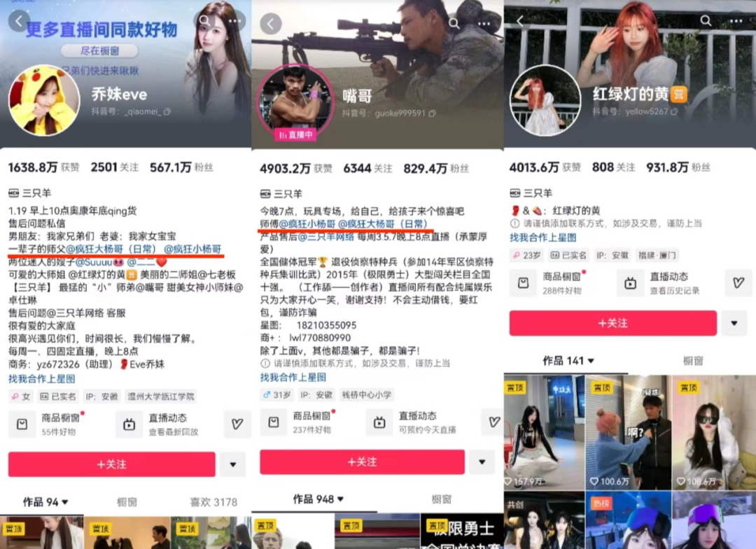Switch to 橱窗 tab on 红绿灯的黄 profile
Image resolution: width=756 pixels, height=549 pixels.
(692, 361)
